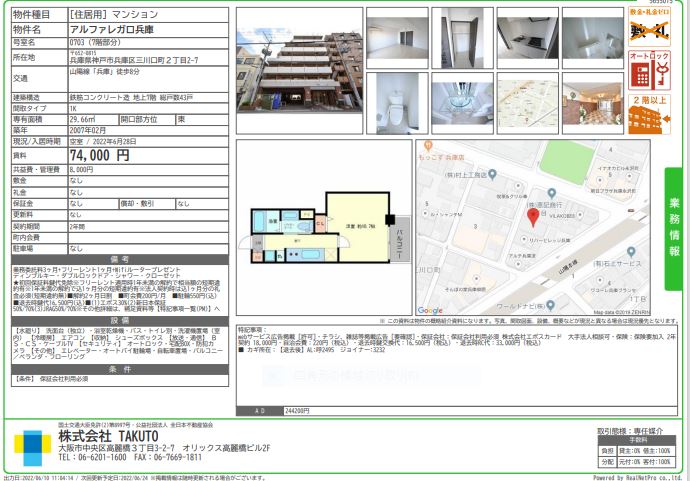The width and height of the screenshot is (690, 481).
Task: Click the red location pin on the map
Action: pyautogui.click(x=533, y=218)
